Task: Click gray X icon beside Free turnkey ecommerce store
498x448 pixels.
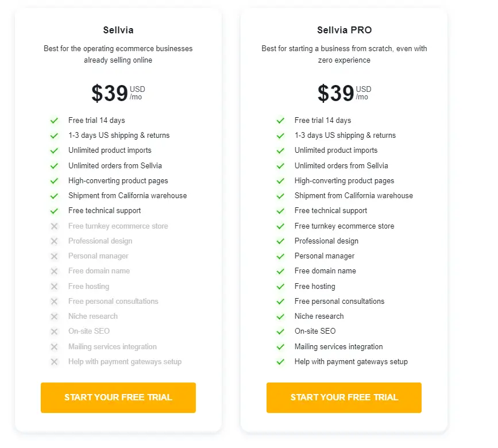Action: click(55, 226)
